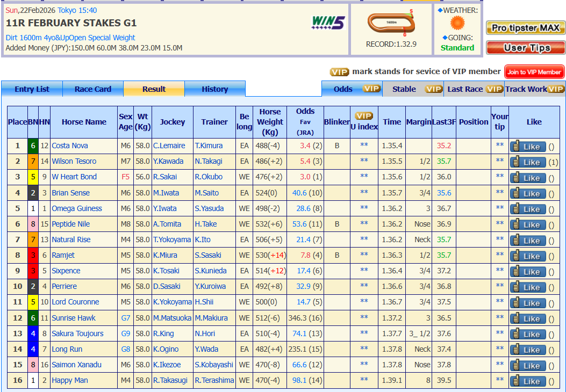This screenshot has width=566, height=392.
Task: Click the sunny weather icon
Action: click(x=457, y=24)
